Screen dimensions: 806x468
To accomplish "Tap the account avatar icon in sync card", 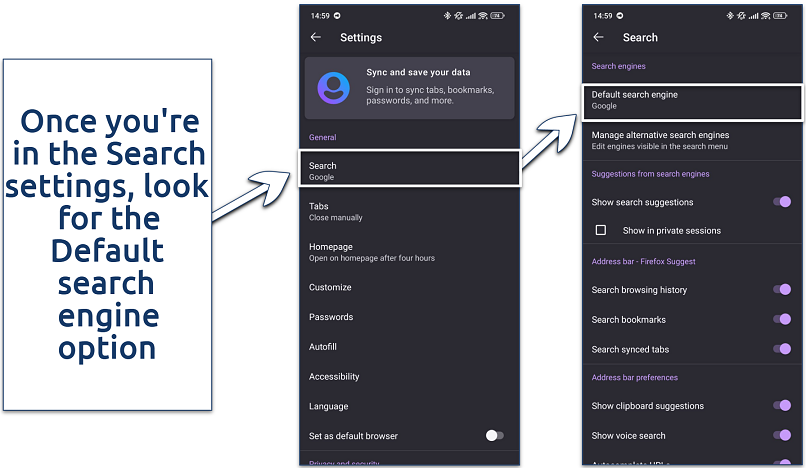I will click(334, 87).
